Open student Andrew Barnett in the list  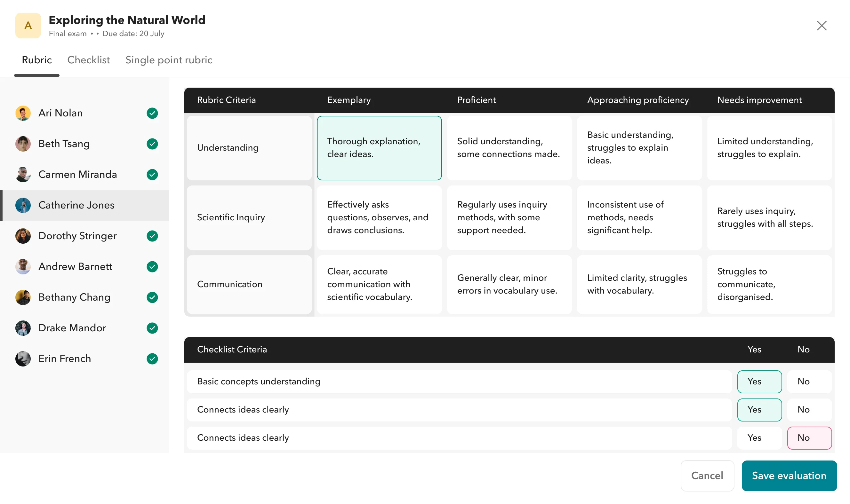pos(85,267)
